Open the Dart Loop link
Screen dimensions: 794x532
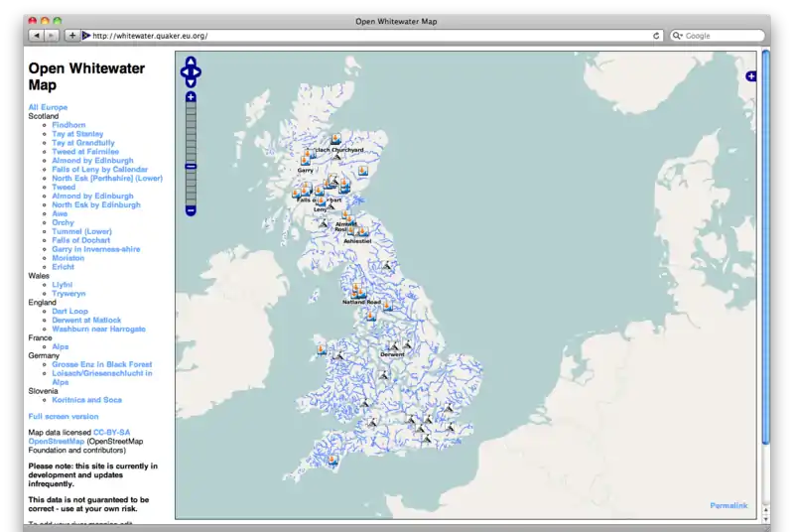tap(69, 312)
